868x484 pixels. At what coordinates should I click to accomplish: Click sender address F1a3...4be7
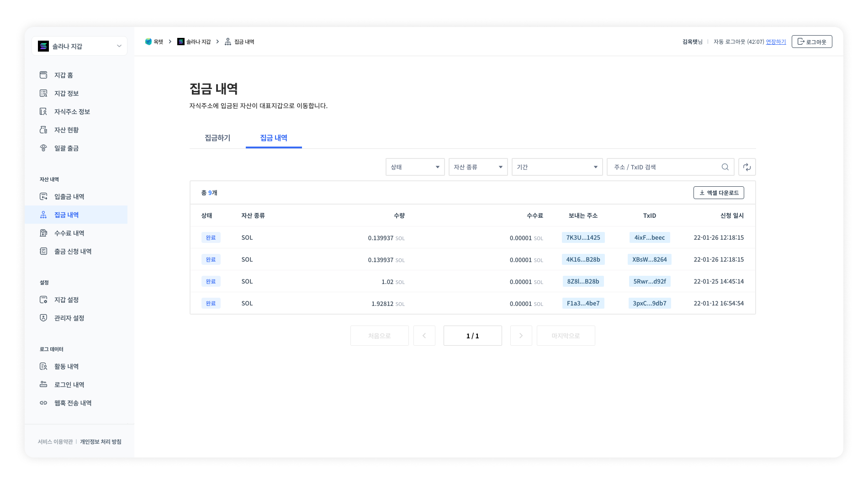tap(583, 303)
